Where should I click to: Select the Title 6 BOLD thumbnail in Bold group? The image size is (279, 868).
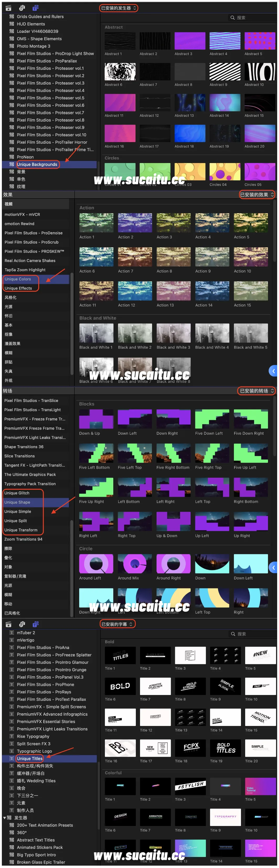tap(120, 686)
